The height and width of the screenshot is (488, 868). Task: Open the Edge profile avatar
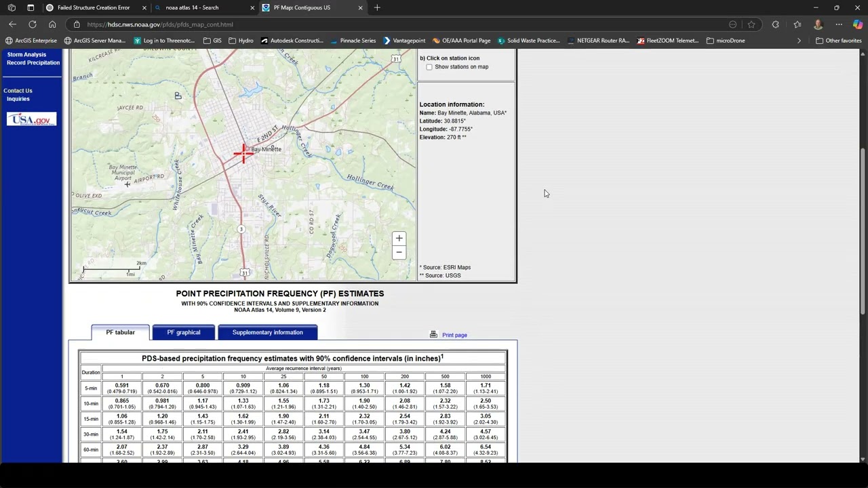pyautogui.click(x=818, y=24)
